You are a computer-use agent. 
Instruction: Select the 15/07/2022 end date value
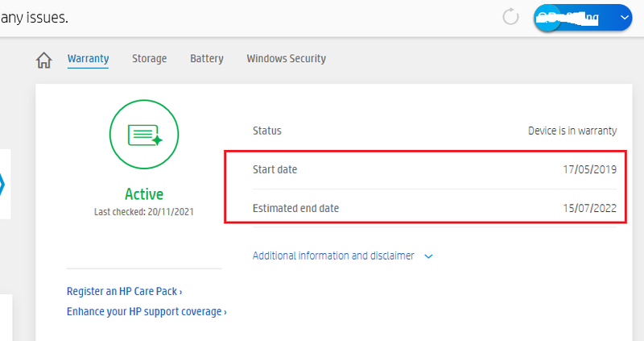pyautogui.click(x=590, y=208)
